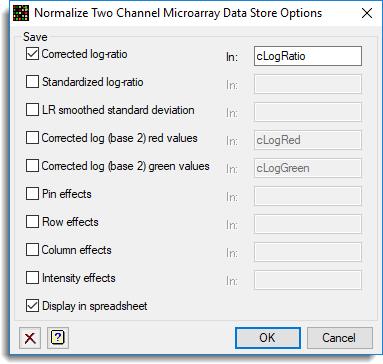383x364 pixels.
Task: Tick the Column effects checkbox
Action: click(x=32, y=250)
